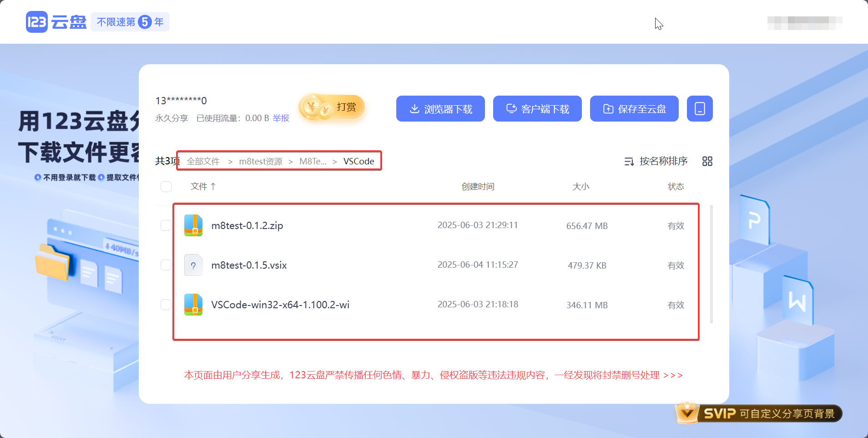Click the 举报 report link
The height and width of the screenshot is (438, 868).
pos(281,118)
